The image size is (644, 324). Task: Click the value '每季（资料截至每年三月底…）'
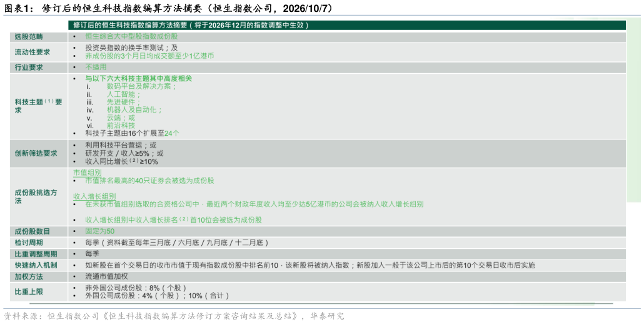pos(176,243)
